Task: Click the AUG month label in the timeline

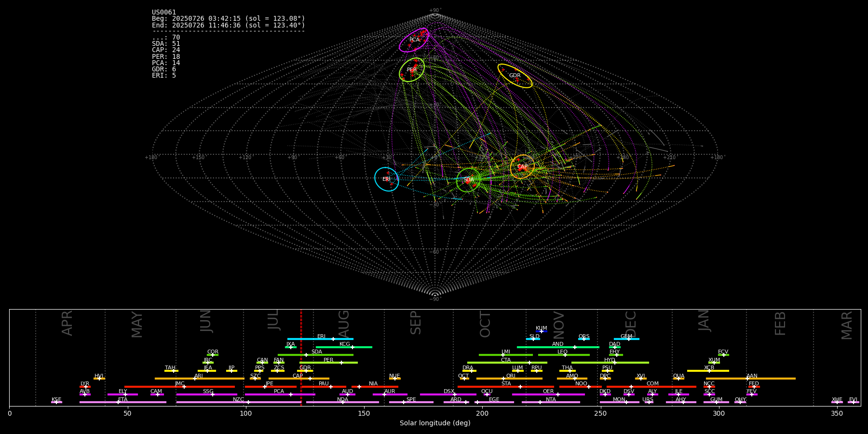Action: point(344,324)
